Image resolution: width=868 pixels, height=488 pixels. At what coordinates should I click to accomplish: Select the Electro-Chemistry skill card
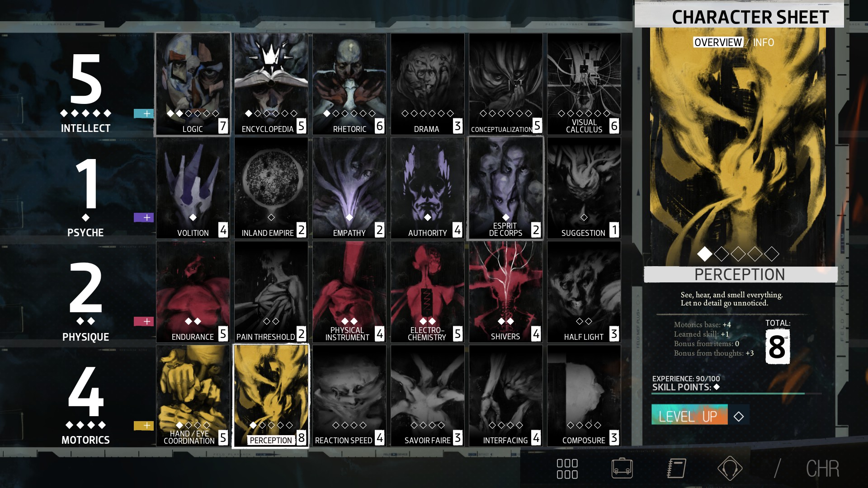[428, 292]
